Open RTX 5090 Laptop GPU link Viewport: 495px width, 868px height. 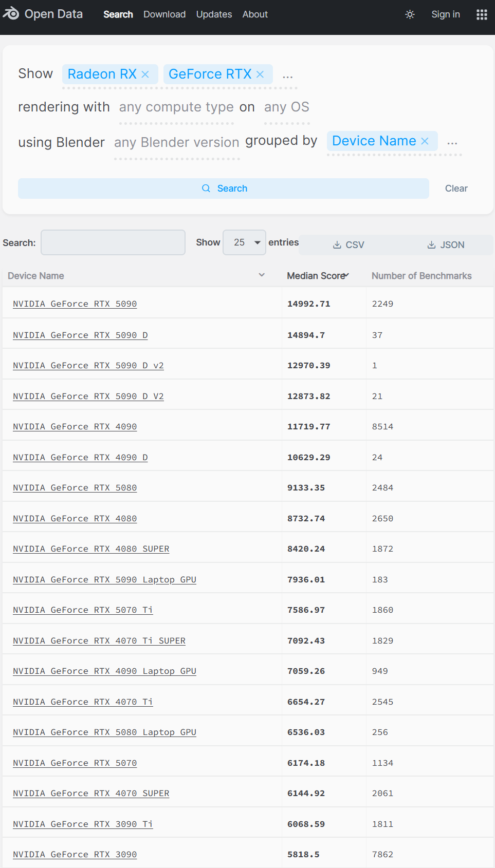pos(105,580)
